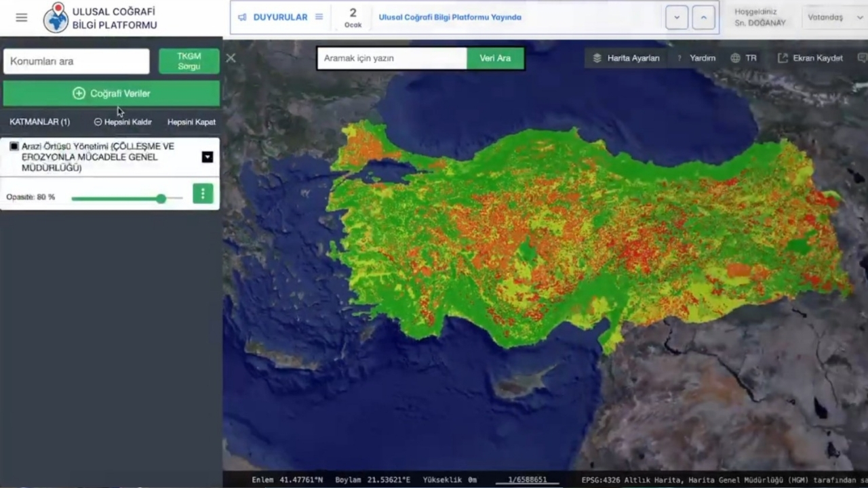Viewport: 868px width, 488px height.
Task: Show next announcement with down chevron
Action: tap(676, 18)
